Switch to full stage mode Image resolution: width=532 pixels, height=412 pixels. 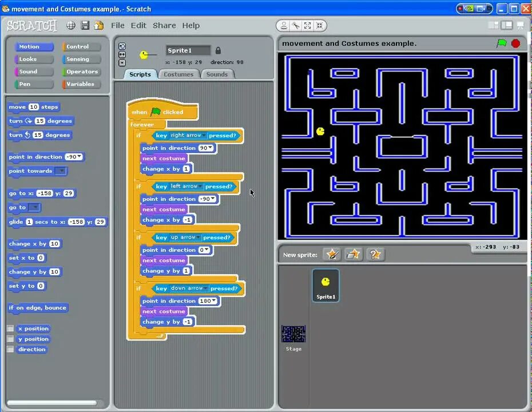click(507, 25)
